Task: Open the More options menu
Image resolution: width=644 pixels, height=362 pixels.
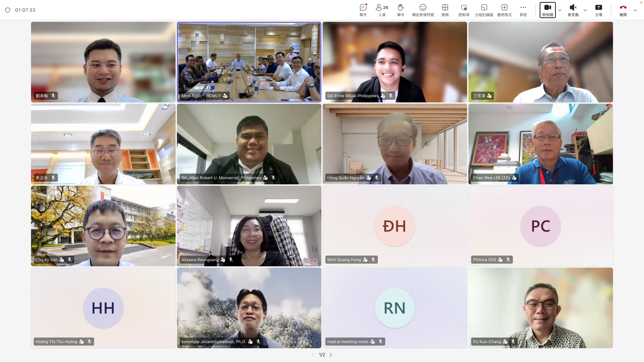Action: pyautogui.click(x=523, y=10)
